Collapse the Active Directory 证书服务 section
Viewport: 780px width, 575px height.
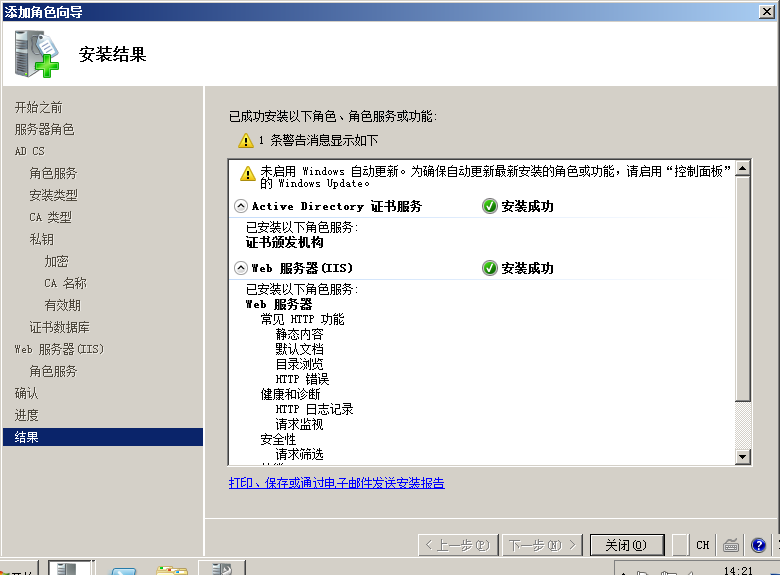tap(241, 206)
